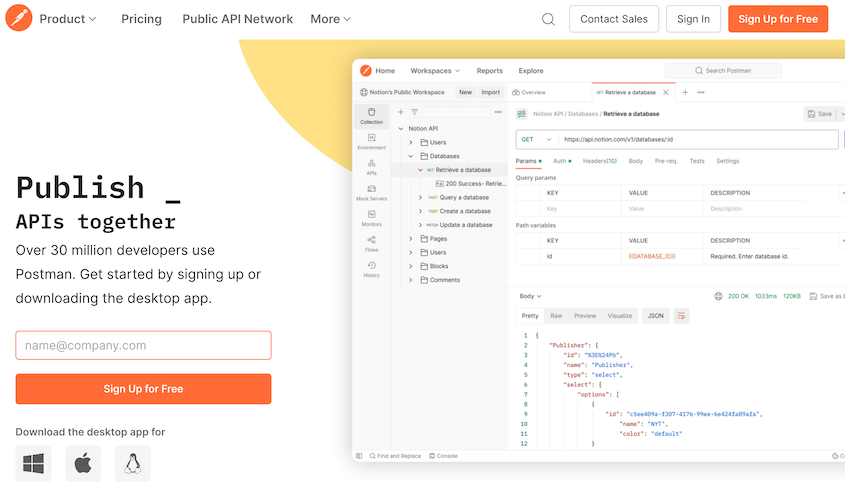Click the Save button for the request
Viewport: 845px width, 495px height.
[820, 114]
